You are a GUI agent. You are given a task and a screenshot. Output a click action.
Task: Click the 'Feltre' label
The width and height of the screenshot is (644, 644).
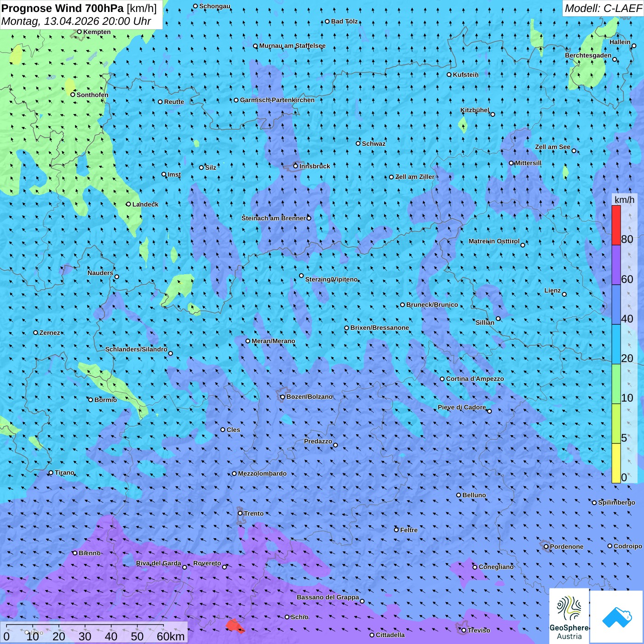(x=409, y=530)
